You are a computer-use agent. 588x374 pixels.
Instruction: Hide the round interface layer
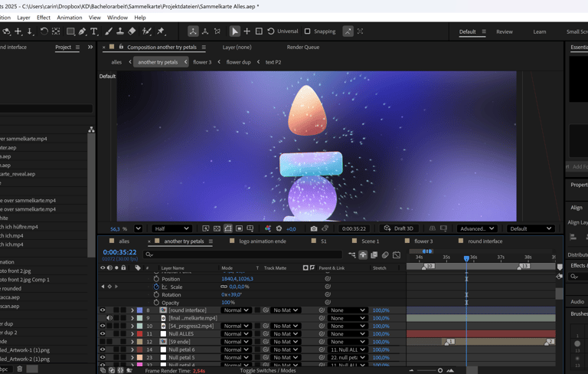click(x=103, y=310)
